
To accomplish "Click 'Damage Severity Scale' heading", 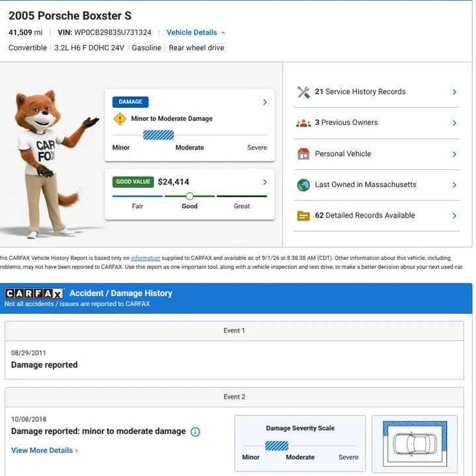I will (300, 428).
